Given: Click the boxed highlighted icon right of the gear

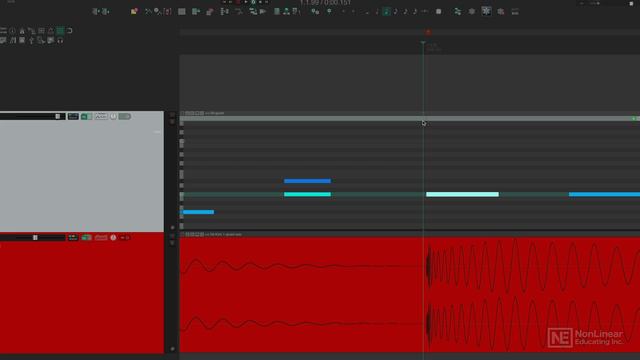Looking at the screenshot, I should point(486,11).
